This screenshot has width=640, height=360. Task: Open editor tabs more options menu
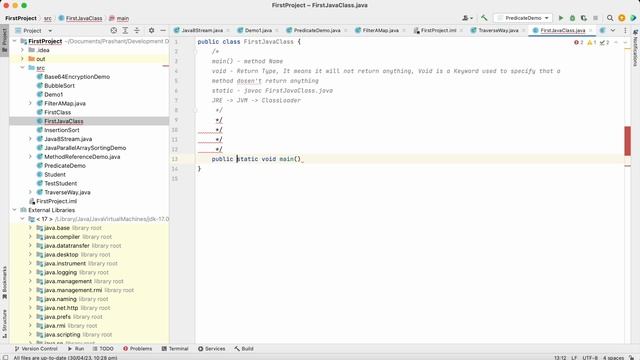[x=625, y=31]
